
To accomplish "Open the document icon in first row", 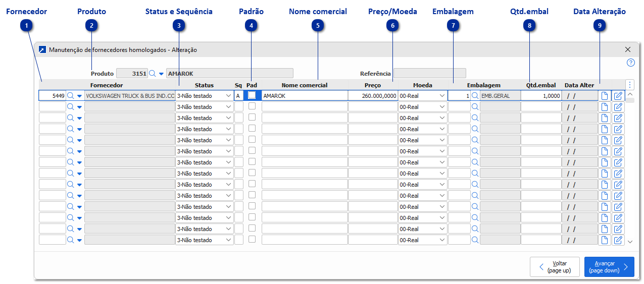I will point(604,95).
